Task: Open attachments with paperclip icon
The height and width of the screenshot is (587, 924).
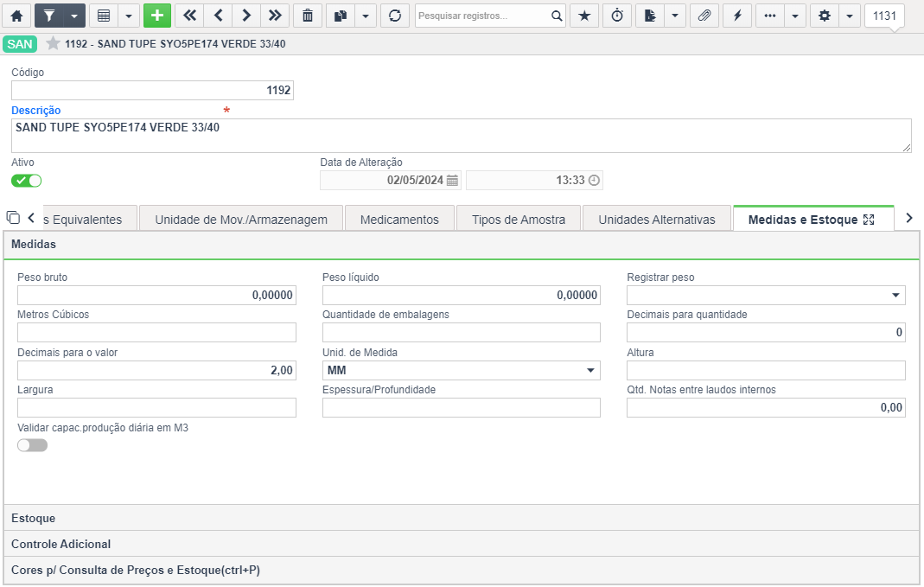Action: click(704, 16)
